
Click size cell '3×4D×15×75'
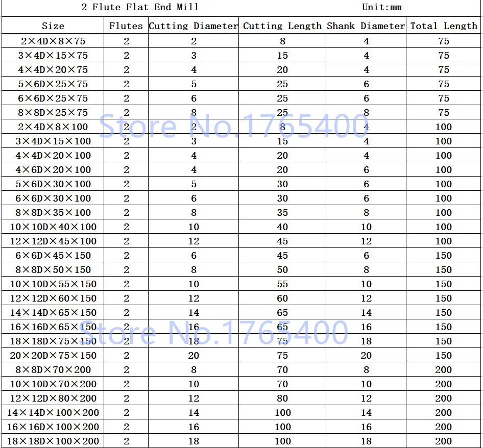click(x=53, y=56)
